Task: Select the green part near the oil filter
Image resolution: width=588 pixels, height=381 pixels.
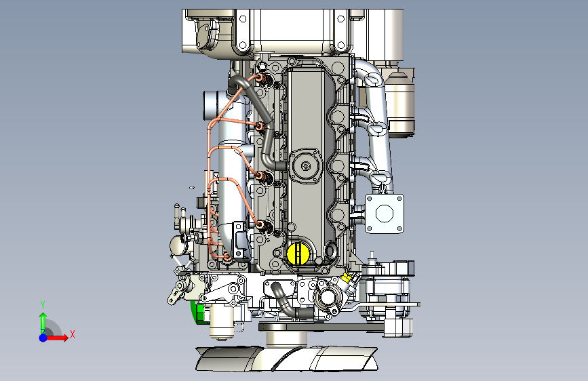Action: [x=199, y=312]
